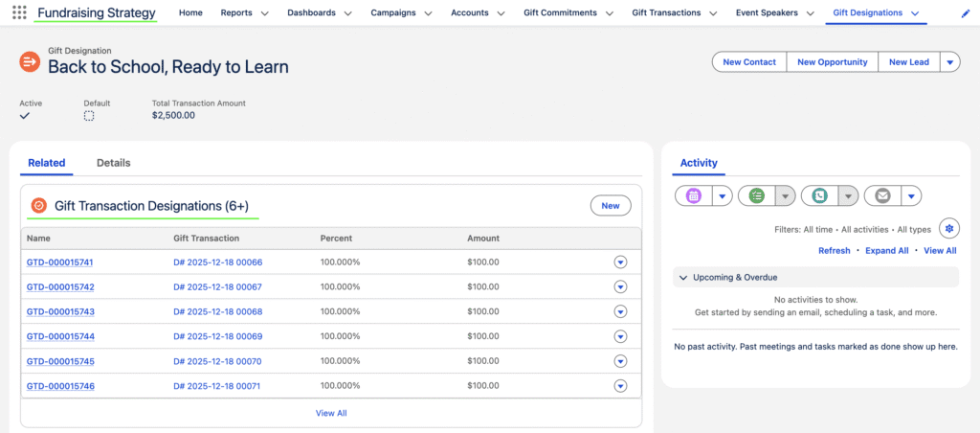Viewport: 980px width, 433px height.
Task: Switch to the Details tab
Action: point(113,163)
